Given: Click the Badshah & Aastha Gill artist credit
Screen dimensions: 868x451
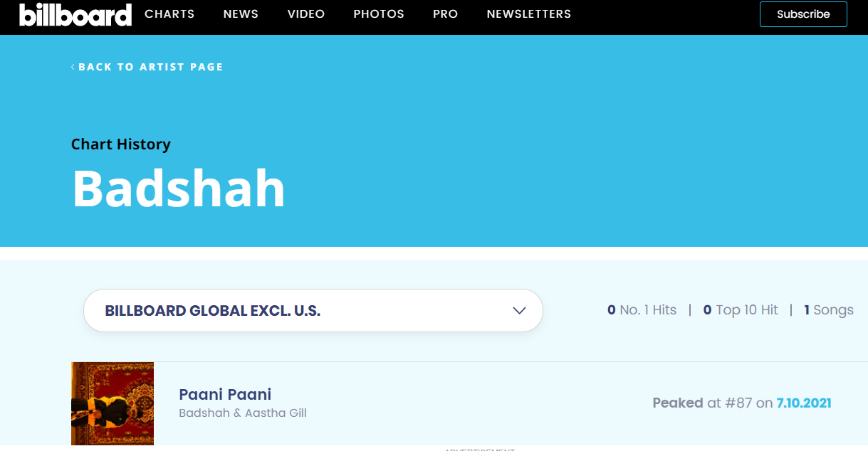Looking at the screenshot, I should 243,413.
